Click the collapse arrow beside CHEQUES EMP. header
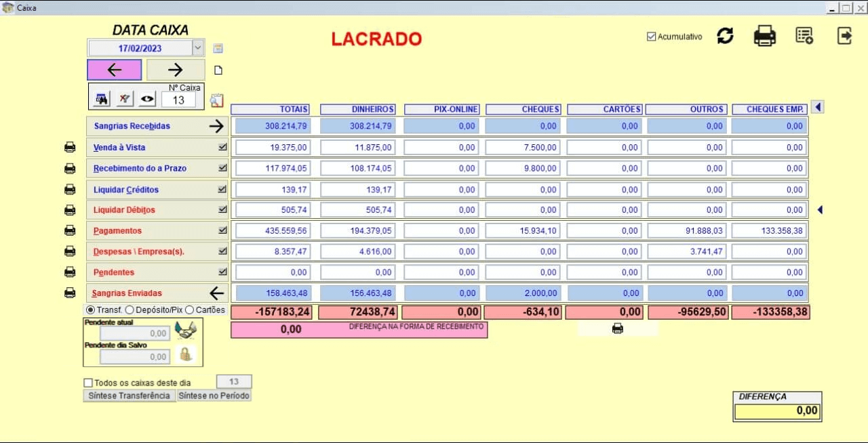Screen dimensions: 868x443 coord(817,107)
